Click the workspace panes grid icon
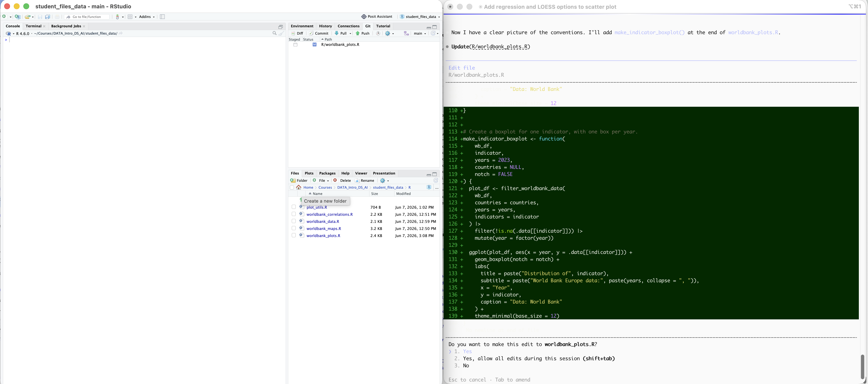This screenshot has width=868, height=384. pos(130,16)
